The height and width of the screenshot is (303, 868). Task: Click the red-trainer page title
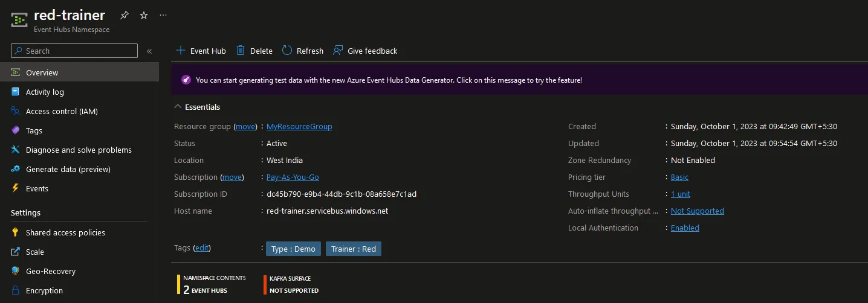[x=69, y=15]
